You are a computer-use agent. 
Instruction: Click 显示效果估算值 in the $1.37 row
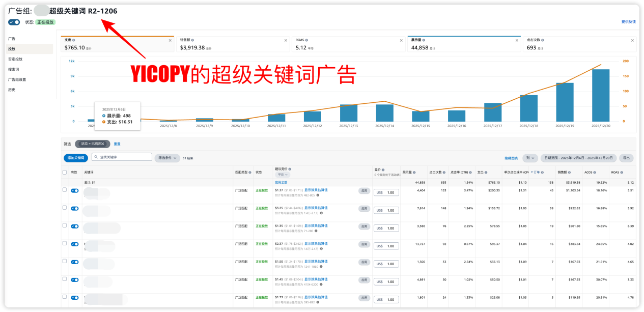point(316,190)
